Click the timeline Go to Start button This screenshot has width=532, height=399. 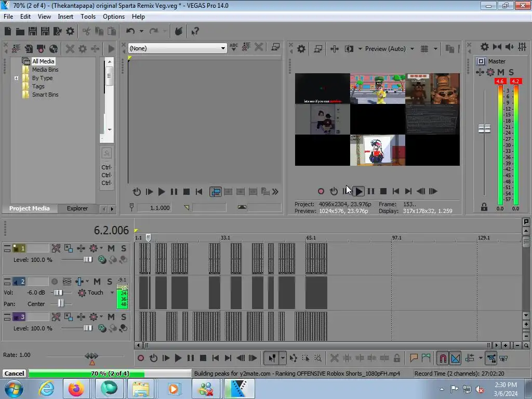(x=216, y=358)
